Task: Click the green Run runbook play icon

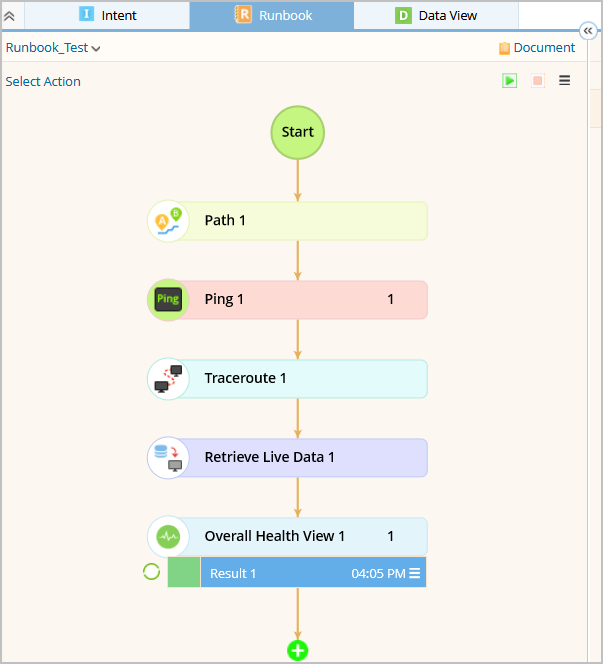Action: point(509,80)
